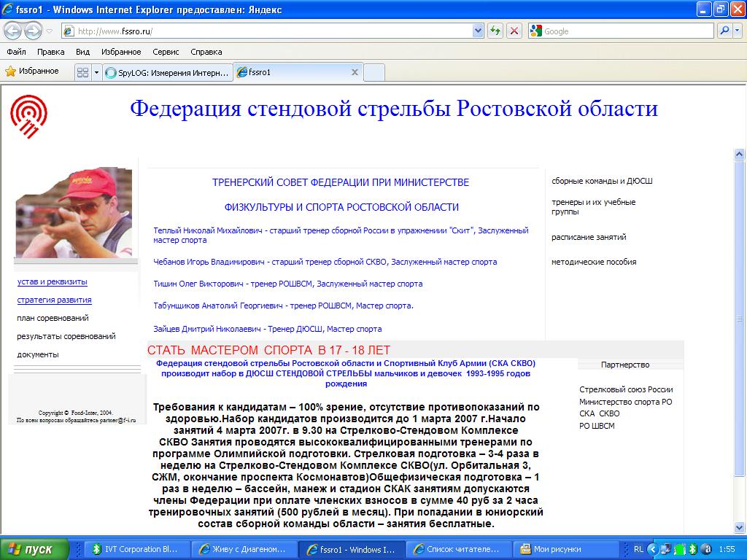The height and width of the screenshot is (560, 747).
Task: Click the search magnifier icon
Action: pos(724,31)
